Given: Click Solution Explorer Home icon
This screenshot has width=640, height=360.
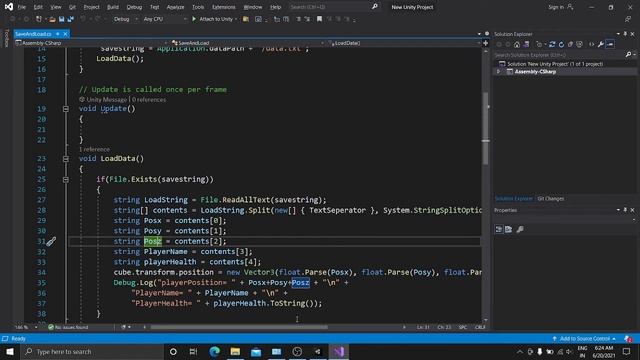Looking at the screenshot, I should point(517,44).
